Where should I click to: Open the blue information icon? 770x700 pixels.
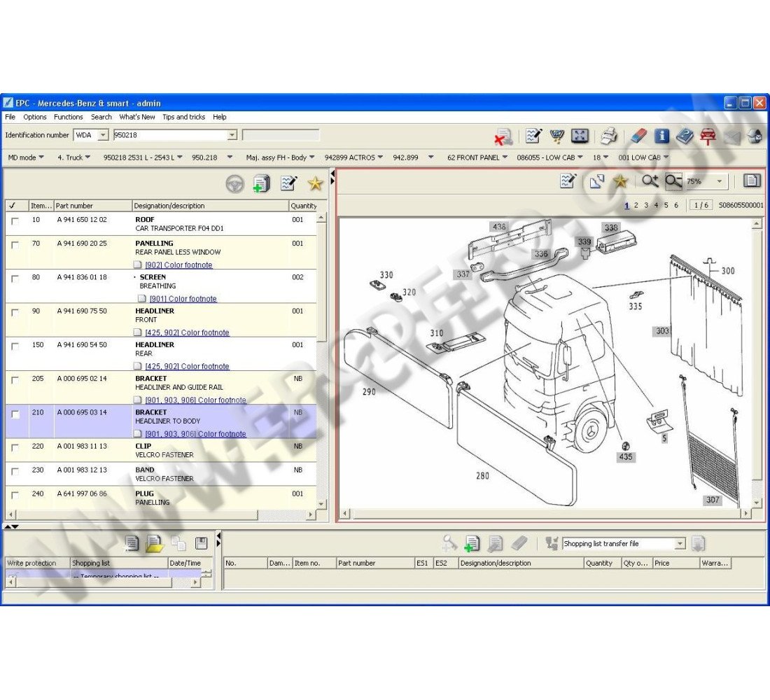(x=661, y=136)
